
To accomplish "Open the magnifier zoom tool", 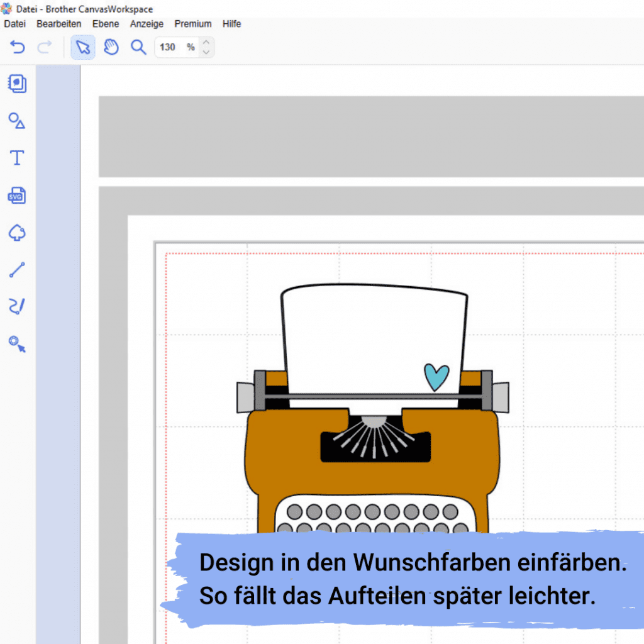I will coord(138,47).
